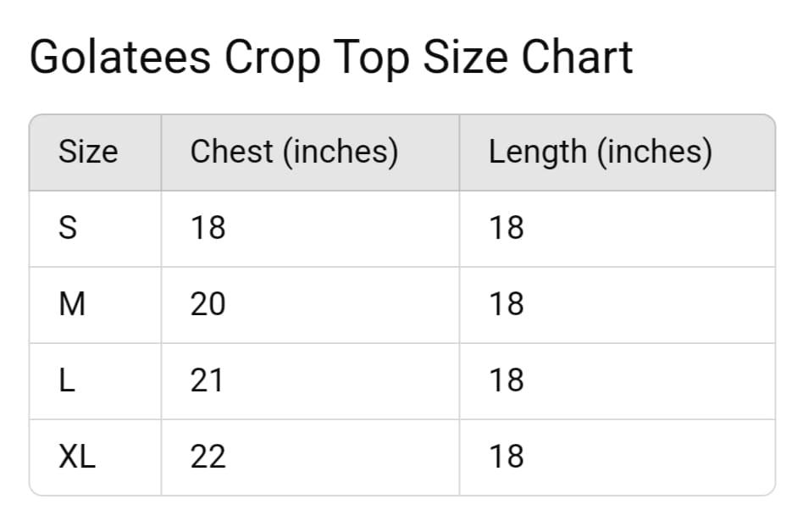This screenshot has height=532, width=803.
Task: Select the Length (inches) column header
Action: 600,152
